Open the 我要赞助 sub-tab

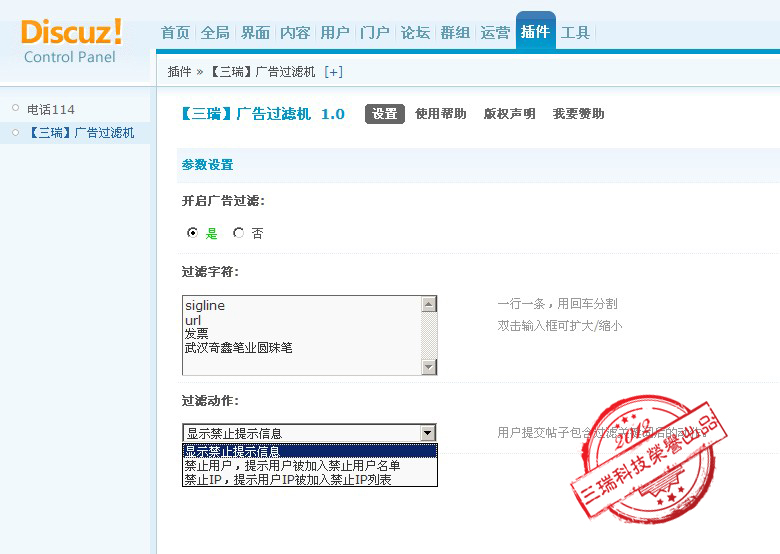click(579, 114)
